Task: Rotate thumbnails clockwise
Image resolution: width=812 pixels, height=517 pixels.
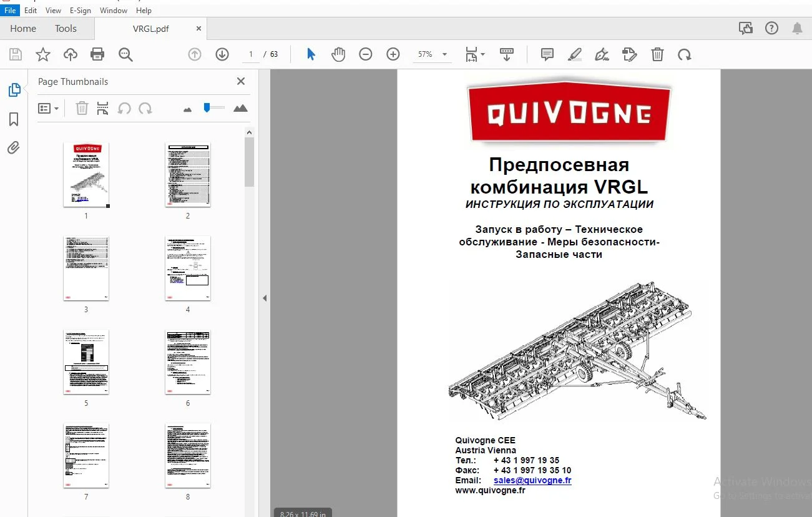Action: (x=145, y=109)
